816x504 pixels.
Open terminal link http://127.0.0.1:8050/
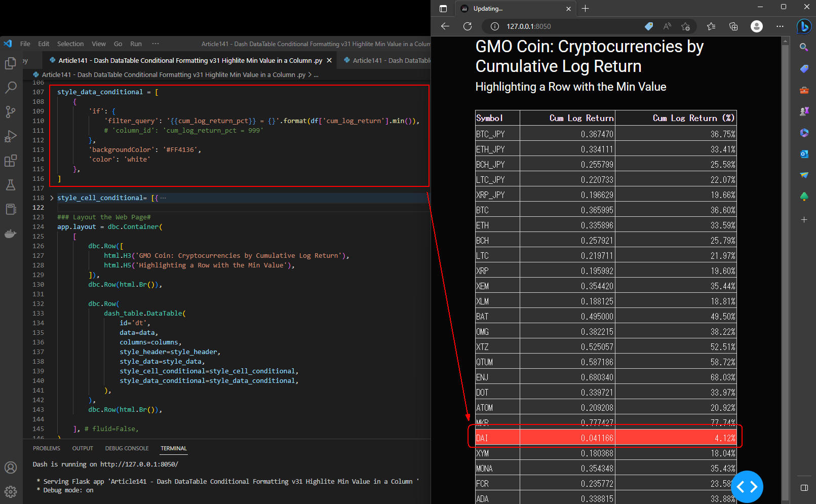pyautogui.click(x=139, y=464)
